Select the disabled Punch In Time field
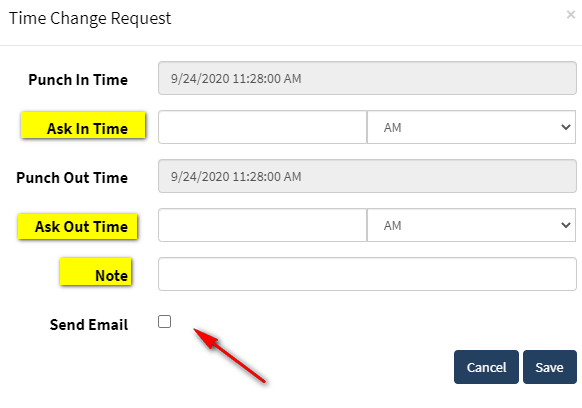This screenshot has width=582, height=408. click(367, 78)
